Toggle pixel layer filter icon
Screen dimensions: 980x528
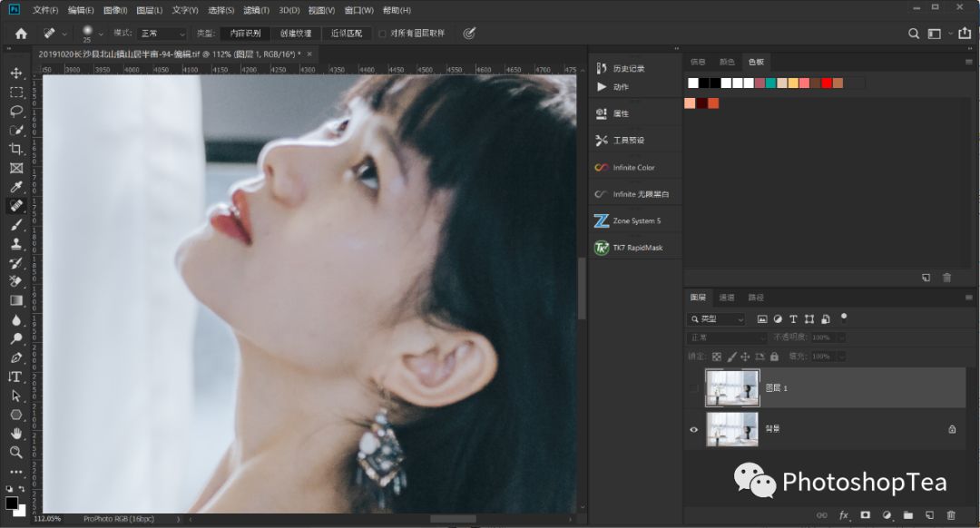point(762,319)
